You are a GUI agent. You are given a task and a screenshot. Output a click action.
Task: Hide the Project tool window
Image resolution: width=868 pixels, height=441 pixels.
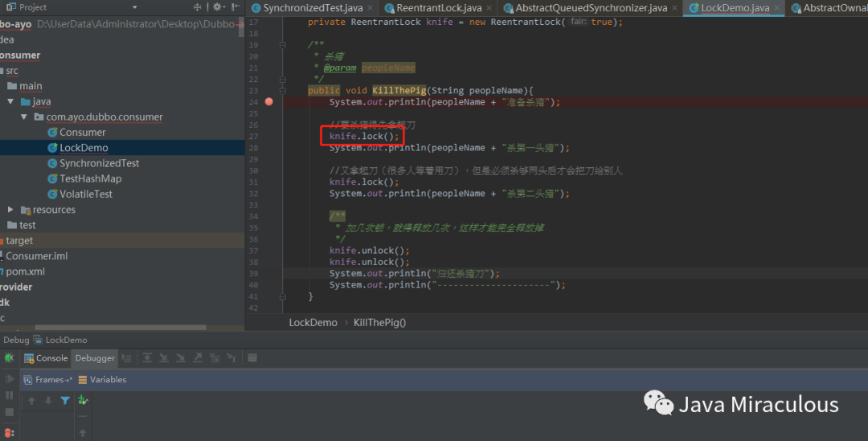[x=235, y=7]
